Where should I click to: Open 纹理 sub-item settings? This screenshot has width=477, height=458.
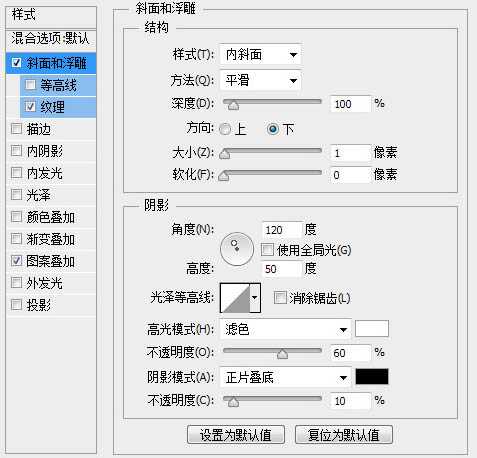(58, 107)
